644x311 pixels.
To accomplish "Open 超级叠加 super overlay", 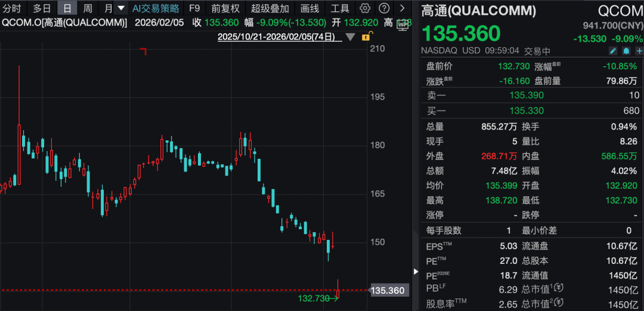I will click(x=270, y=8).
